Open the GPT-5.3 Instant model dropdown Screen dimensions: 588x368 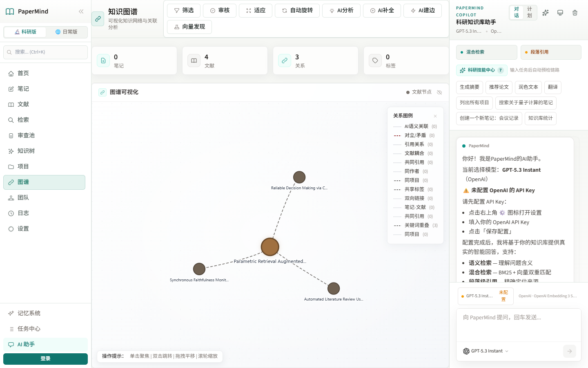click(x=486, y=351)
